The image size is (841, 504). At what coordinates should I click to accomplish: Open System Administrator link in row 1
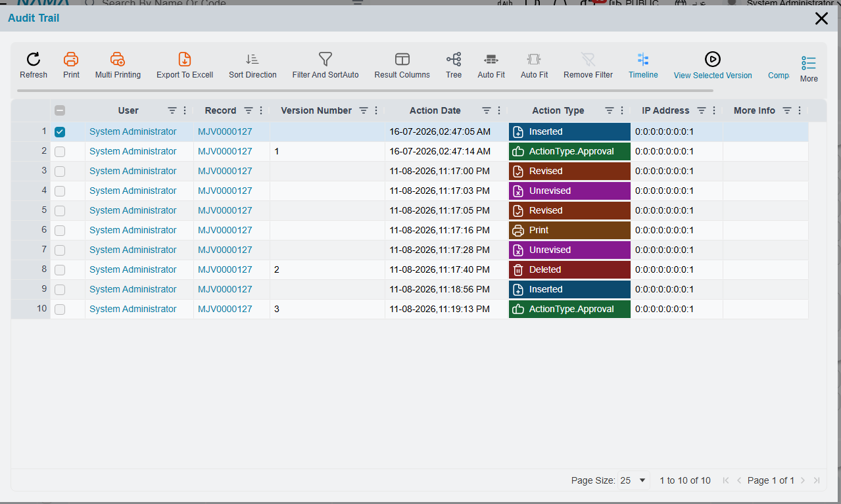click(133, 131)
